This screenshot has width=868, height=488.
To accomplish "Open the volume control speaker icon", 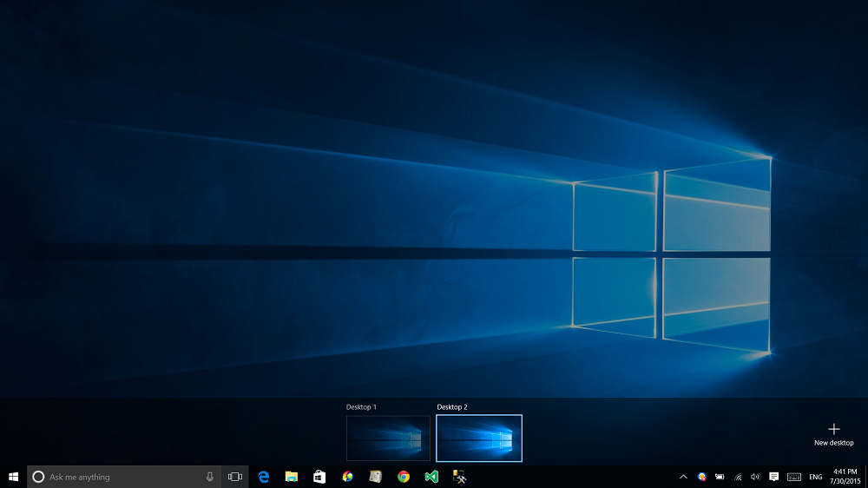I will [x=754, y=477].
